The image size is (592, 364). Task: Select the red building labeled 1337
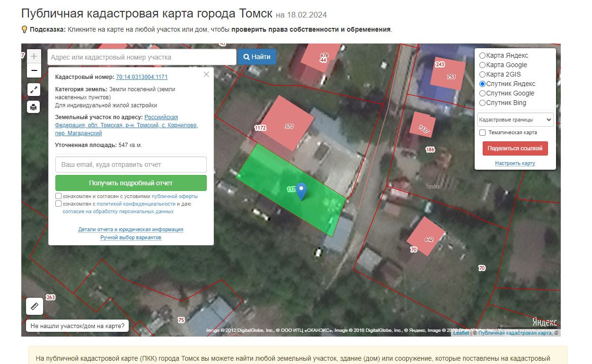(x=422, y=125)
